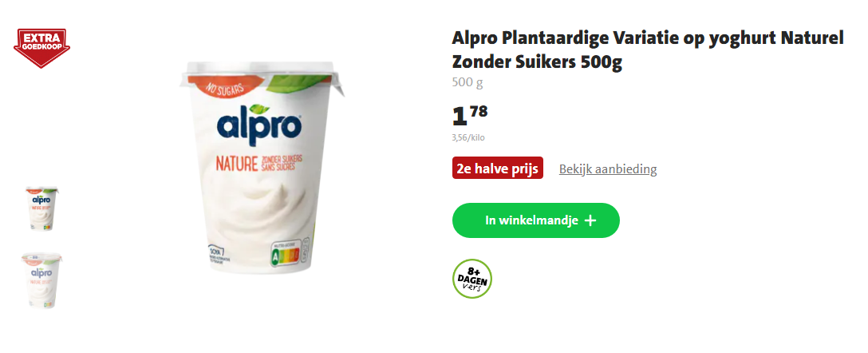Image resolution: width=868 pixels, height=353 pixels.
Task: Select the first product thumbnail
Action: (42, 208)
